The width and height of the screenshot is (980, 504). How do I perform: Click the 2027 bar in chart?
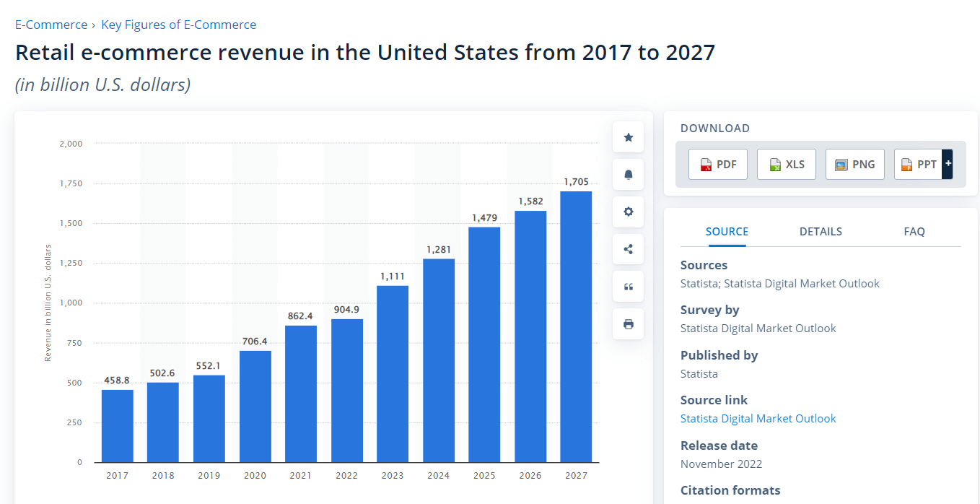click(576, 326)
